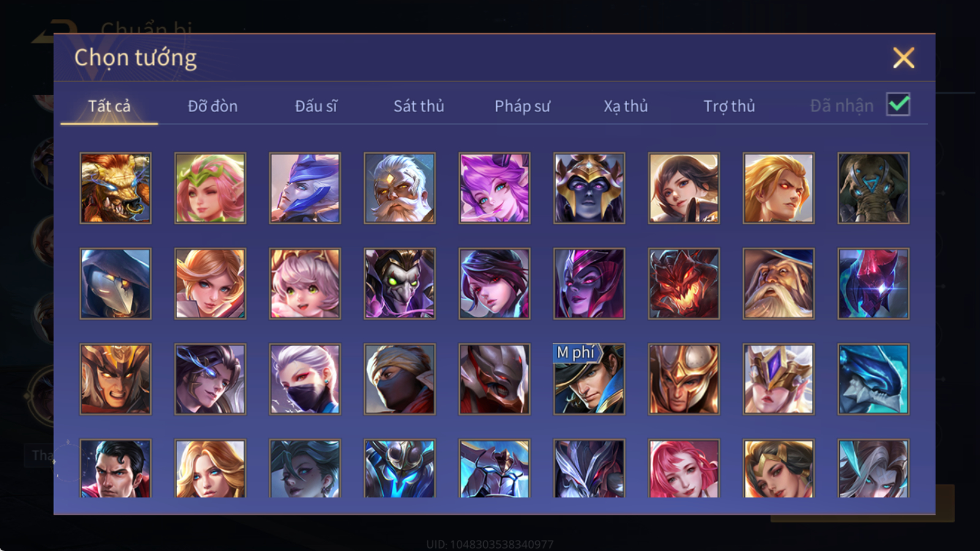Choose the red demon face hero
Screen dimensions: 980x551
click(684, 283)
